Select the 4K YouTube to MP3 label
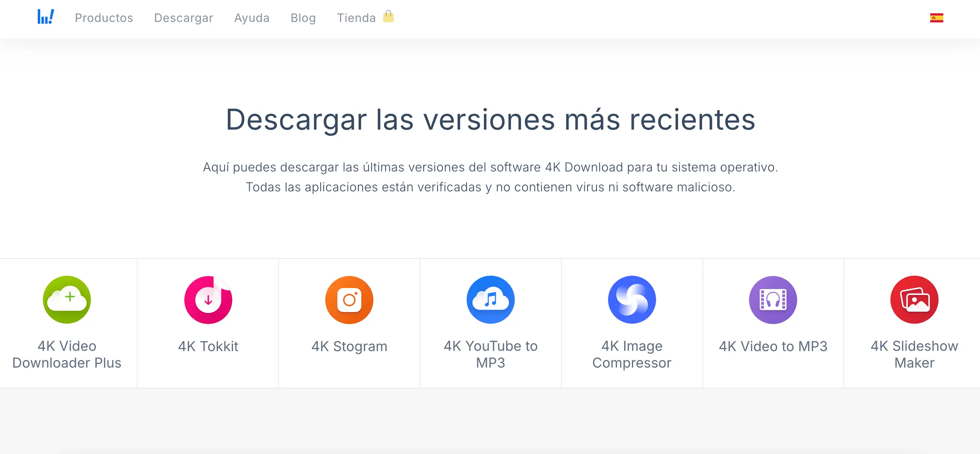The height and width of the screenshot is (454, 980). tap(490, 354)
